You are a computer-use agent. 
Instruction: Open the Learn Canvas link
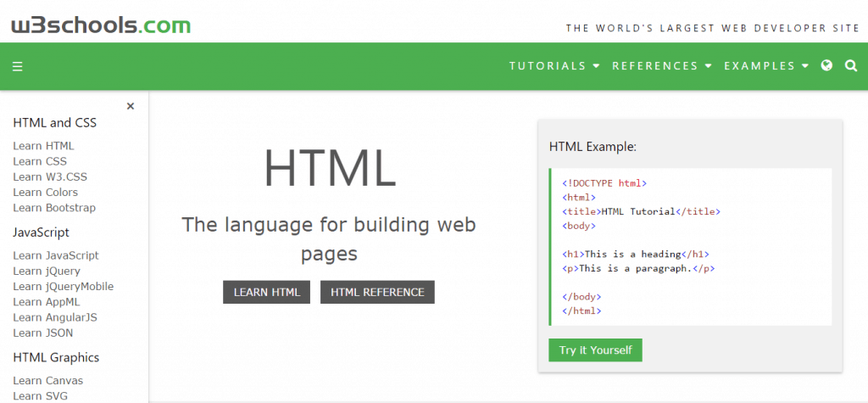pos(47,381)
